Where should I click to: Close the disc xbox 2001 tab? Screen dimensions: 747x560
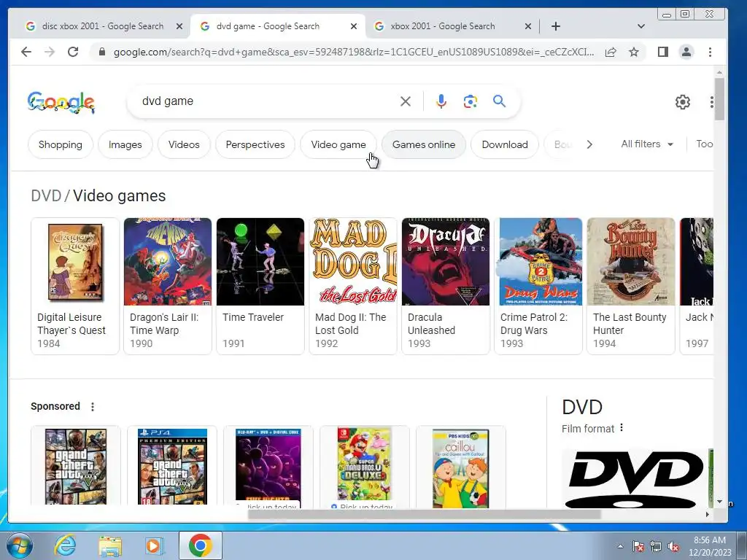pyautogui.click(x=179, y=26)
